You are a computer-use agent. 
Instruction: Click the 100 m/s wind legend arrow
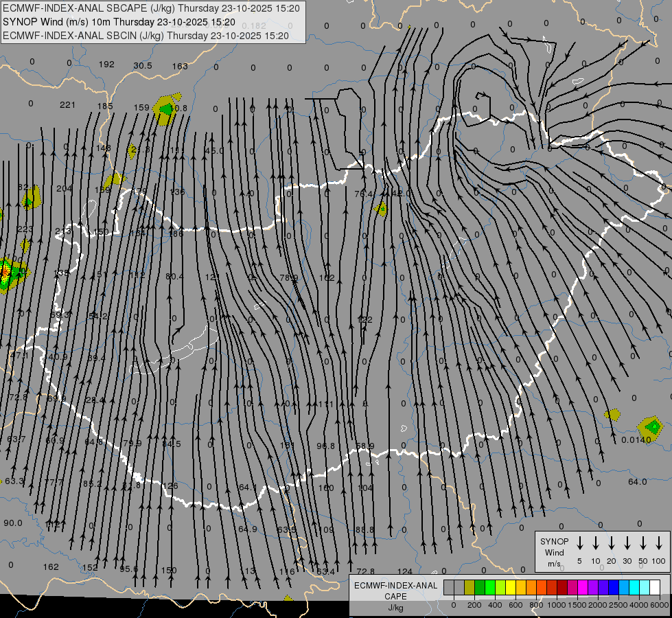(659, 543)
